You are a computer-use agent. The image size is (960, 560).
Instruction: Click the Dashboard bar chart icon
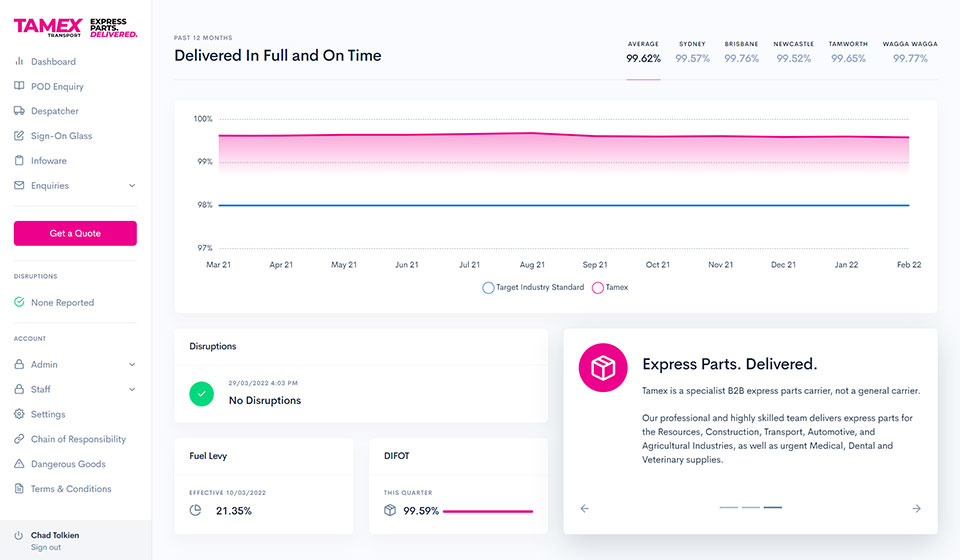point(19,61)
